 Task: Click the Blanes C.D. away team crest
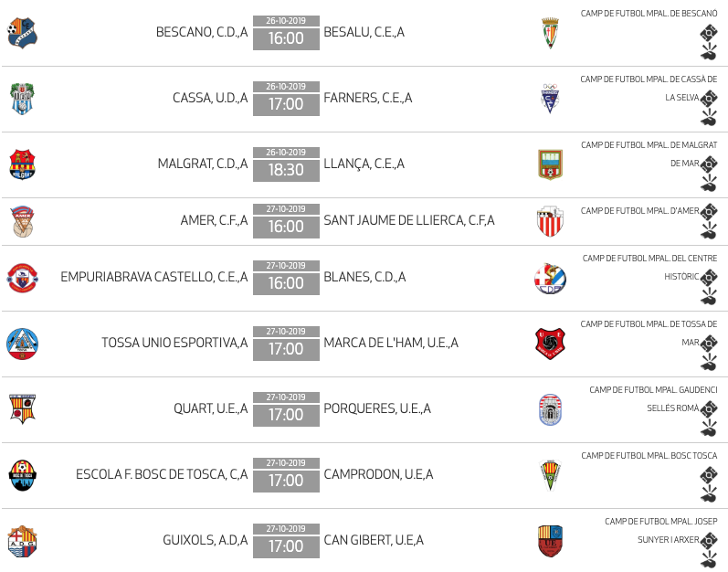coord(550,278)
